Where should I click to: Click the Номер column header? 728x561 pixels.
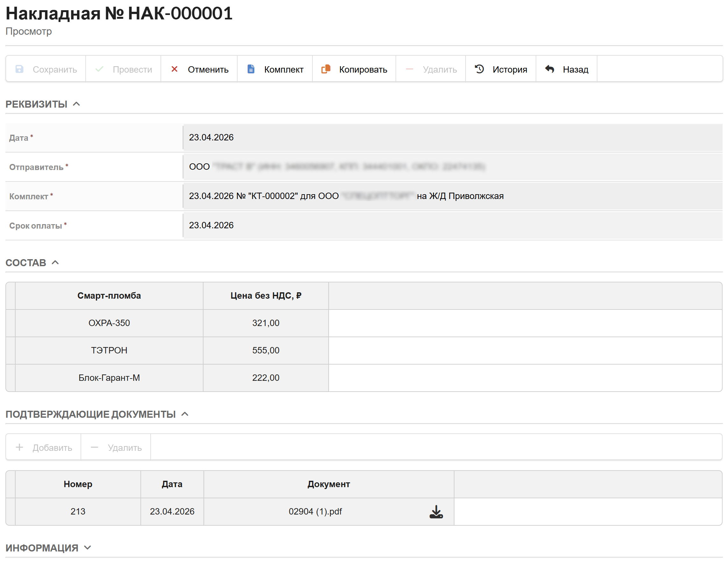[78, 484]
